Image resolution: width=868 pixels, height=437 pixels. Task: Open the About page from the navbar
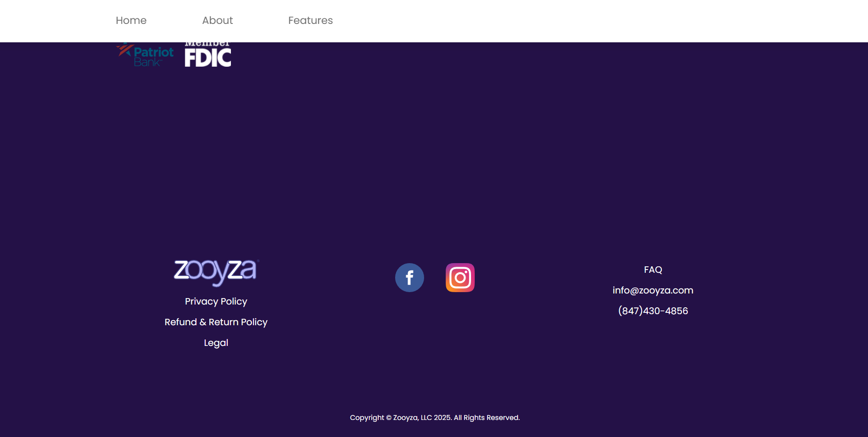pyautogui.click(x=217, y=20)
